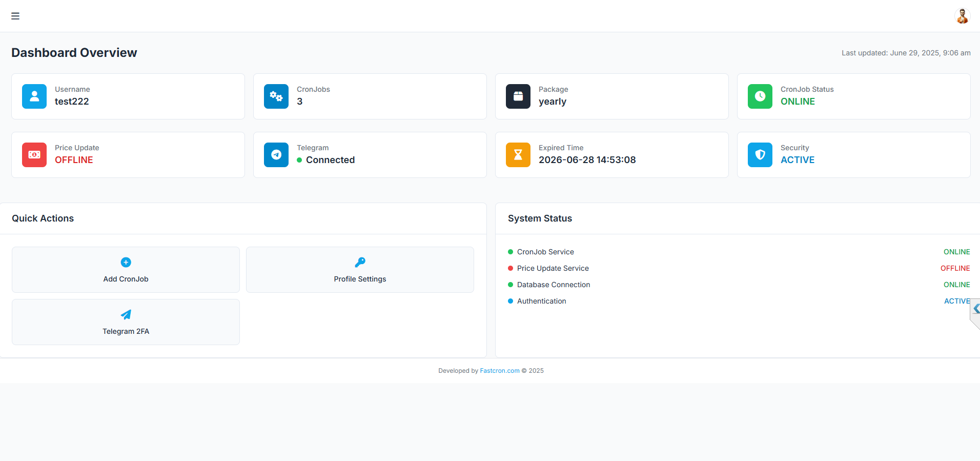Open the Telegram 2FA quick action
This screenshot has width=980, height=461.
coord(126,322)
